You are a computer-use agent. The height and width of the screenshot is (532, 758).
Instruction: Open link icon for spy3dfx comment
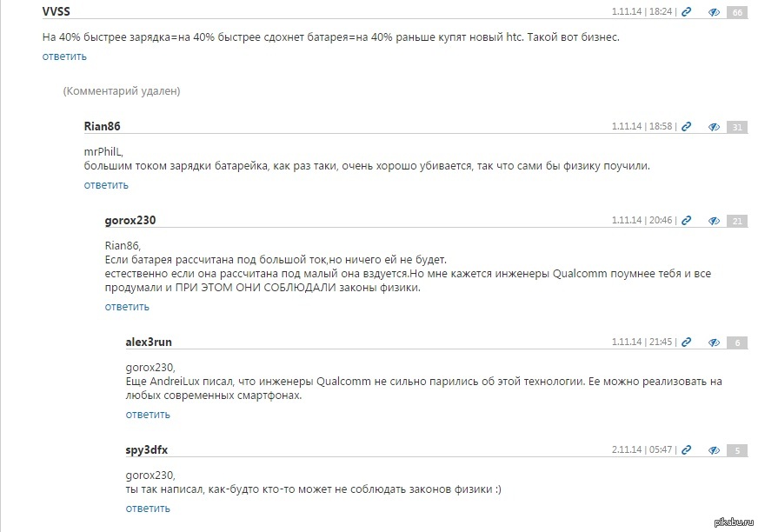tap(687, 450)
